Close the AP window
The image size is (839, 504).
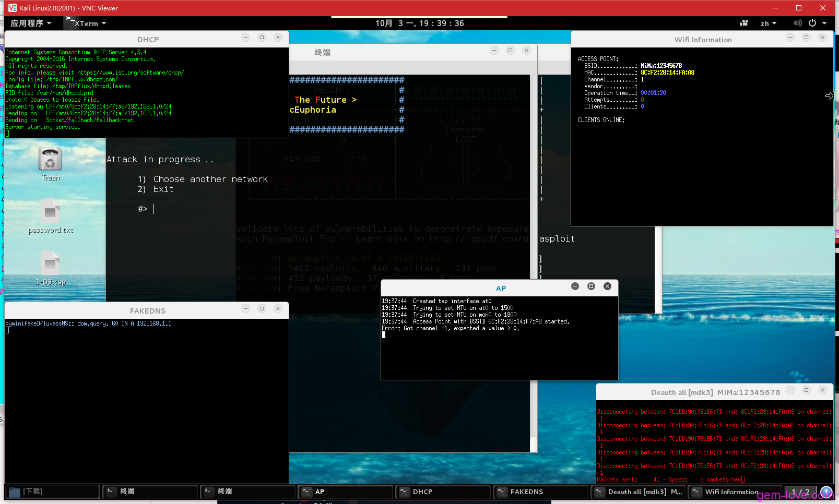(x=607, y=286)
